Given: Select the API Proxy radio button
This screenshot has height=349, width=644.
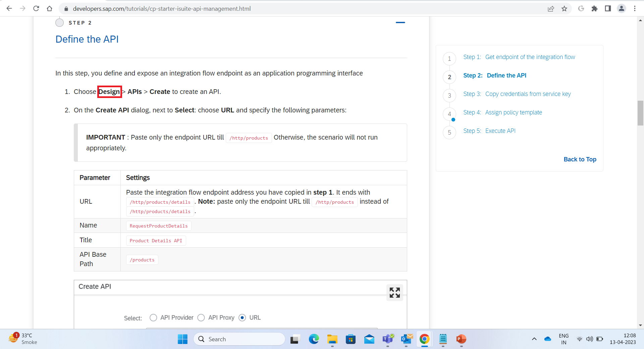Looking at the screenshot, I should (x=201, y=317).
